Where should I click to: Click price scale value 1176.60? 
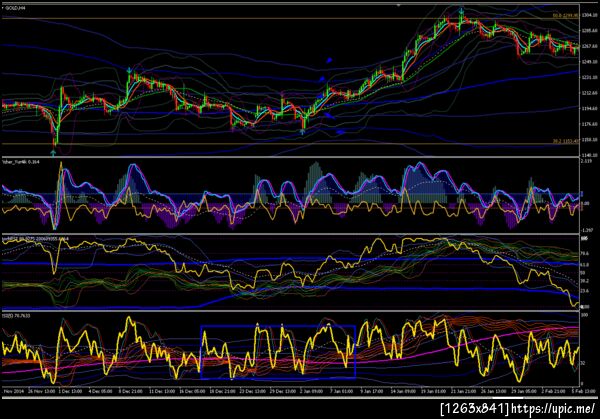tap(589, 124)
